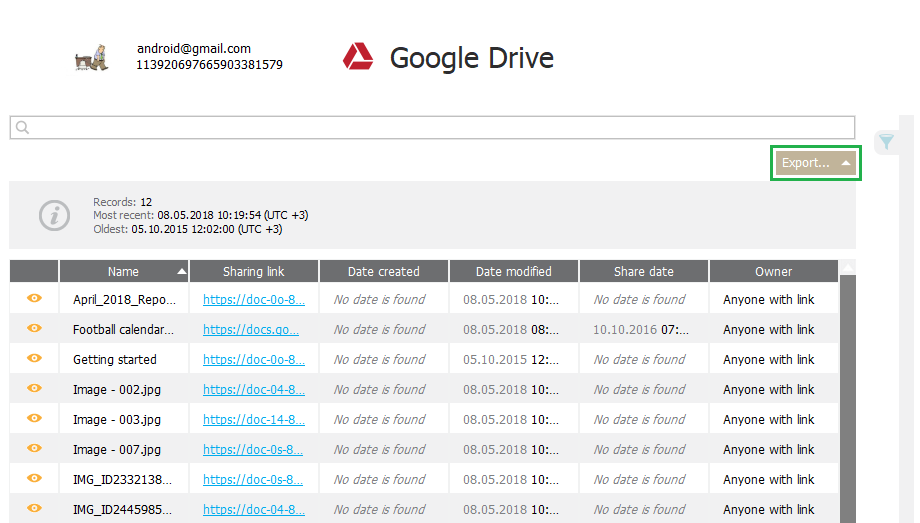Toggle eye icon for April_2018_Repo row
Image resolution: width=920 pixels, height=523 pixels.
click(x=35, y=299)
